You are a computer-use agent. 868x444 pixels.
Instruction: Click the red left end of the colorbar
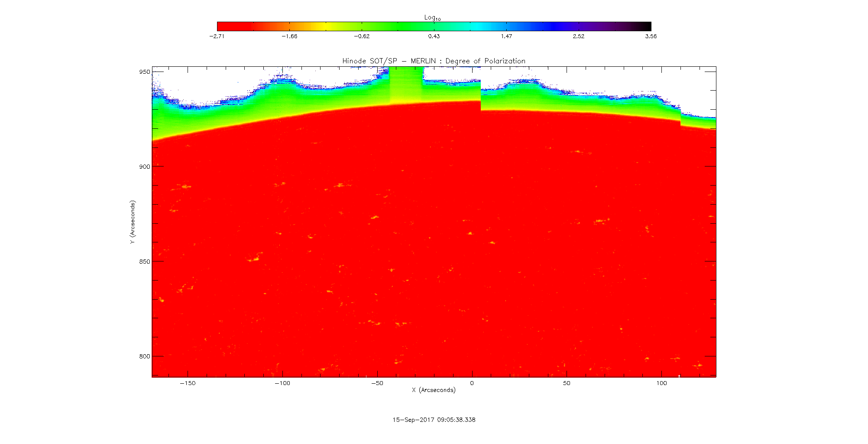(222, 26)
